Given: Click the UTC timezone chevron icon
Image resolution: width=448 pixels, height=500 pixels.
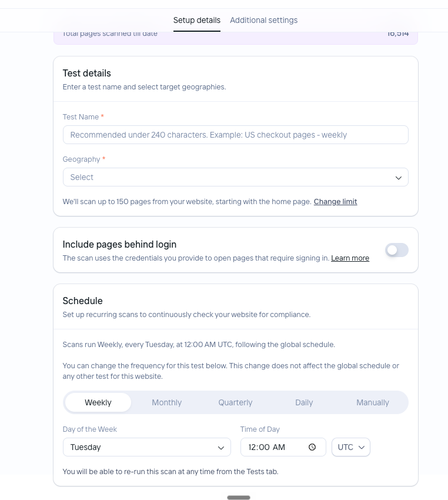Looking at the screenshot, I should [362, 448].
